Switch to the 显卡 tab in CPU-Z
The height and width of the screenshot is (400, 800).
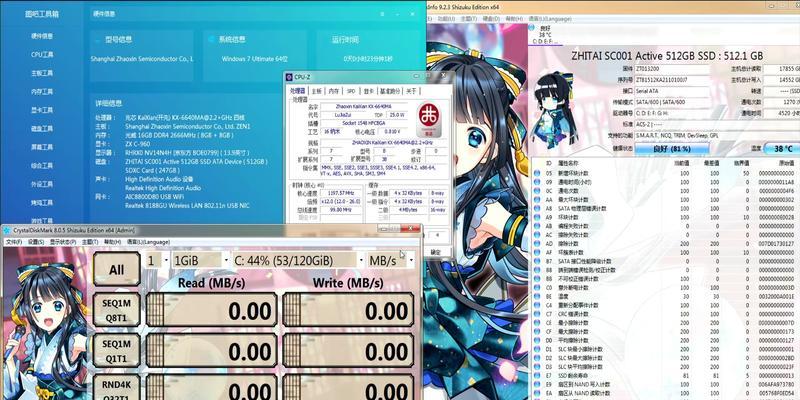(368, 91)
